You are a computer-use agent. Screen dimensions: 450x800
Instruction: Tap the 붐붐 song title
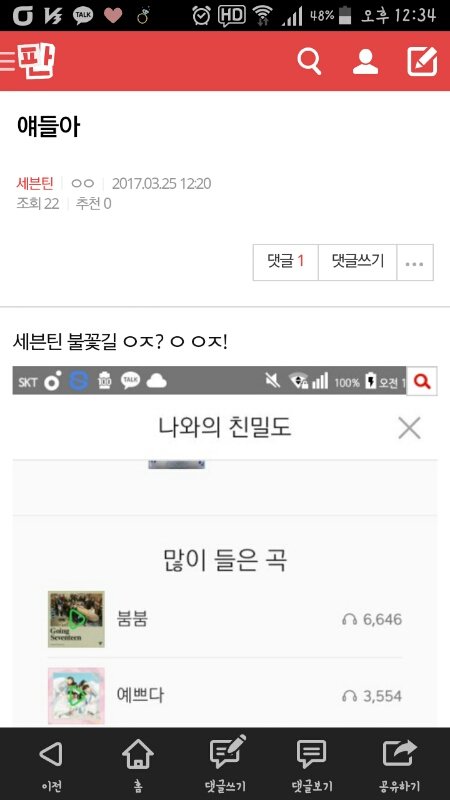[x=132, y=619]
